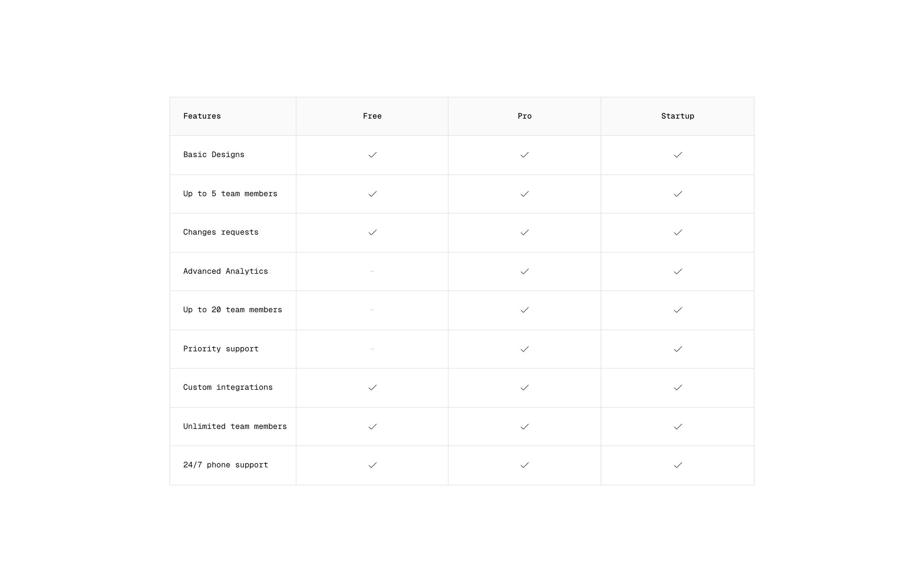Screen dimensions: 924x577
Task: Click Up to 20 team members Pro checkmark
Action: 525,310
